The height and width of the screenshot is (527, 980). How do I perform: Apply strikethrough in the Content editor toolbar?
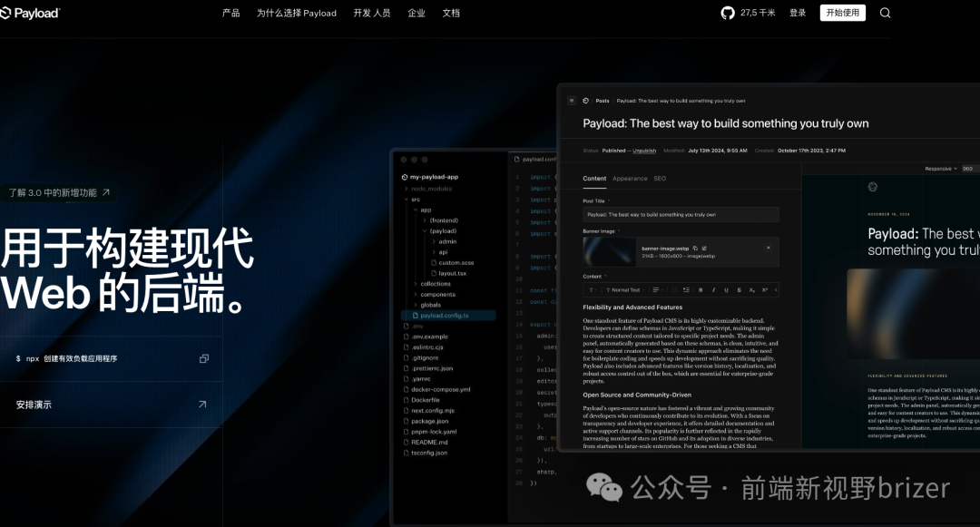[740, 289]
